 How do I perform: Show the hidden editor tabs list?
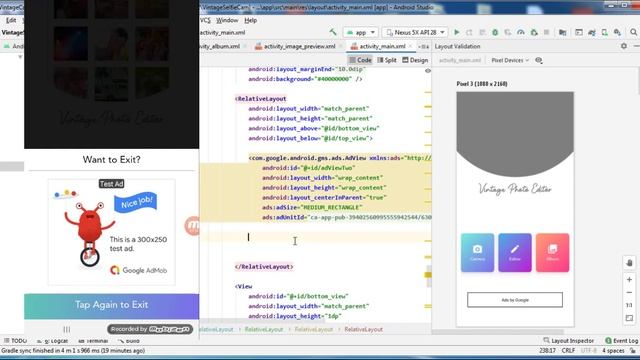click(x=424, y=47)
